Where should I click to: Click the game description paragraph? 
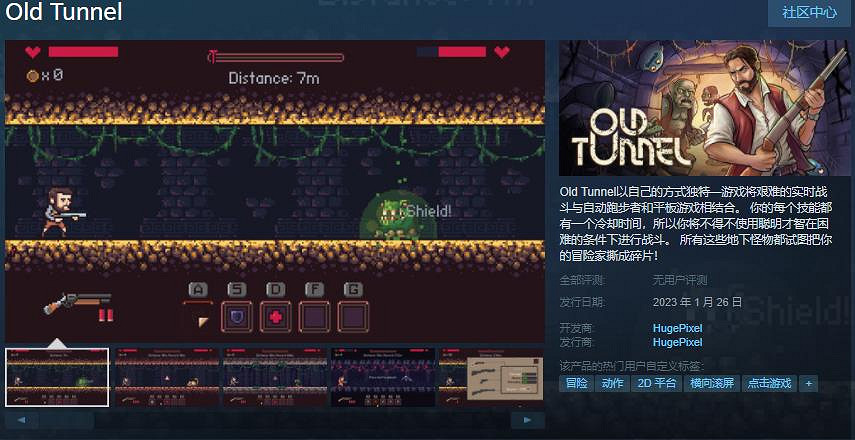[x=696, y=224]
